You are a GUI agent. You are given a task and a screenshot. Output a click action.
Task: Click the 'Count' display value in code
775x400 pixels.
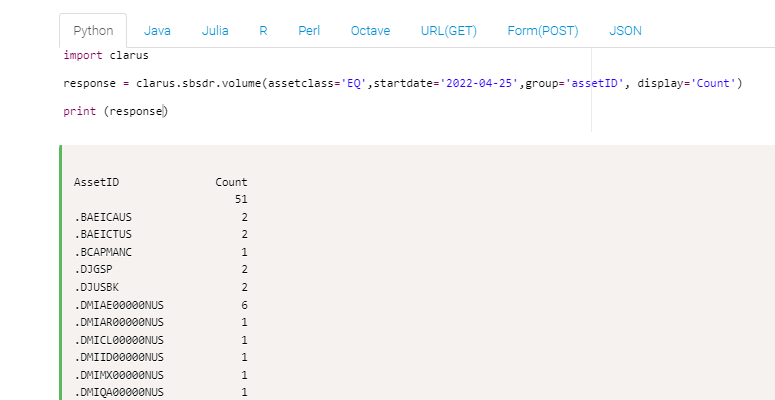coord(713,83)
